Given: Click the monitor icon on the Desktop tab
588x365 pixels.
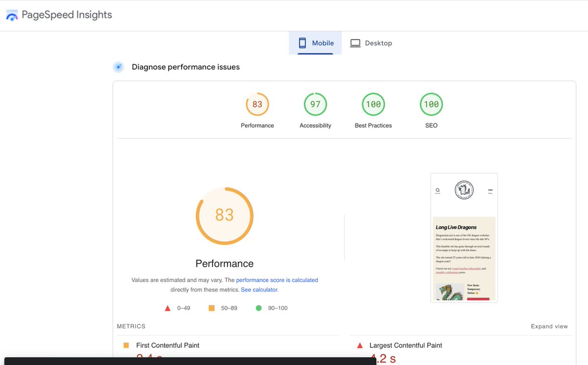Looking at the screenshot, I should [x=355, y=43].
